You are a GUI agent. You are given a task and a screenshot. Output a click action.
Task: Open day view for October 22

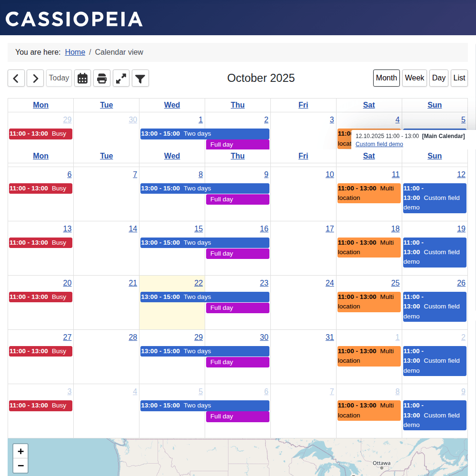(198, 283)
